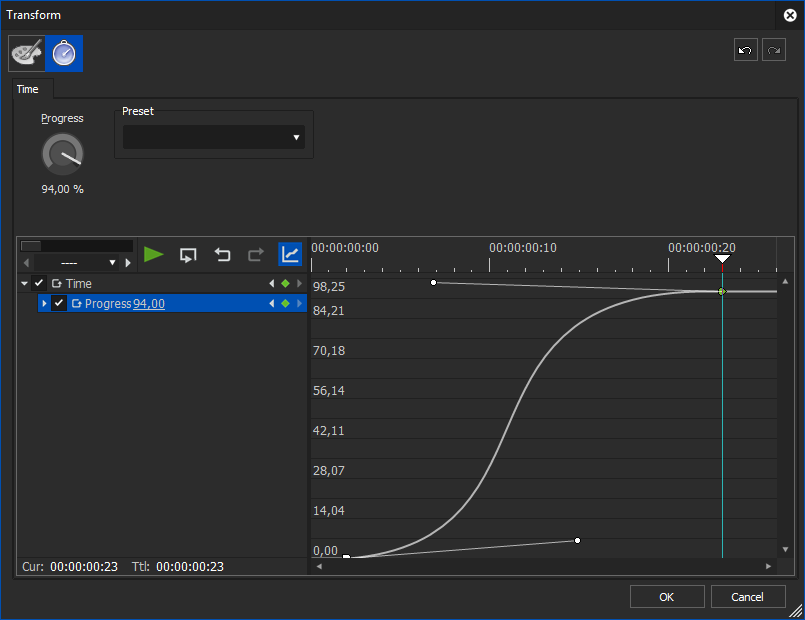
Task: Select lower bezier handle point
Action: (x=578, y=540)
